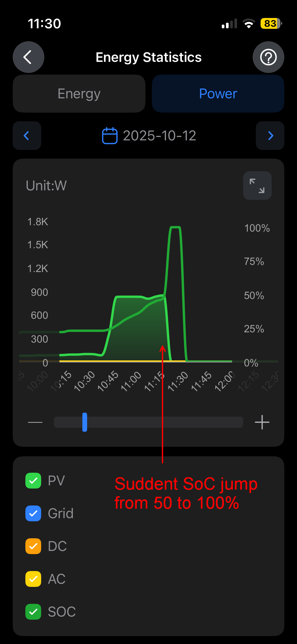The width and height of the screenshot is (297, 644).
Task: Expand the chart to fullscreen
Action: (x=257, y=186)
